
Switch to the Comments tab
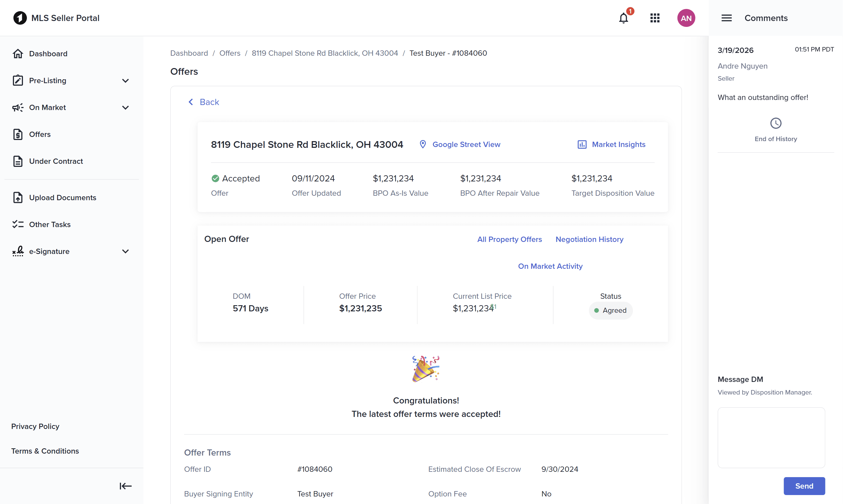click(x=766, y=18)
